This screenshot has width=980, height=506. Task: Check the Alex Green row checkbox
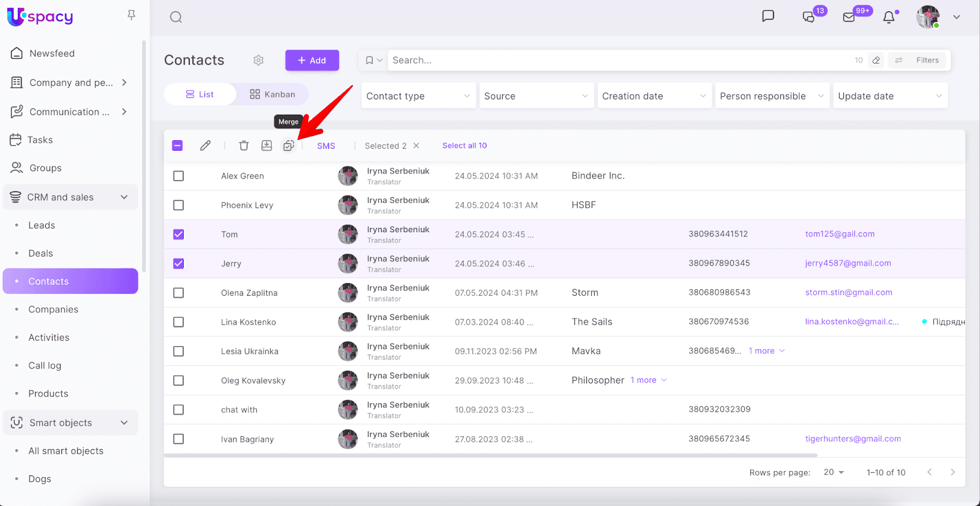point(178,176)
